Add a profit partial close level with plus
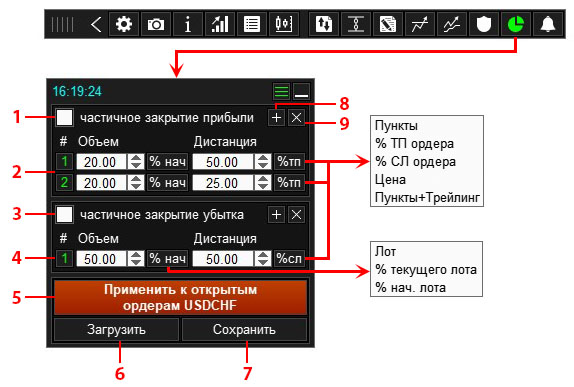Viewport: 574px width, 387px height. click(x=276, y=118)
